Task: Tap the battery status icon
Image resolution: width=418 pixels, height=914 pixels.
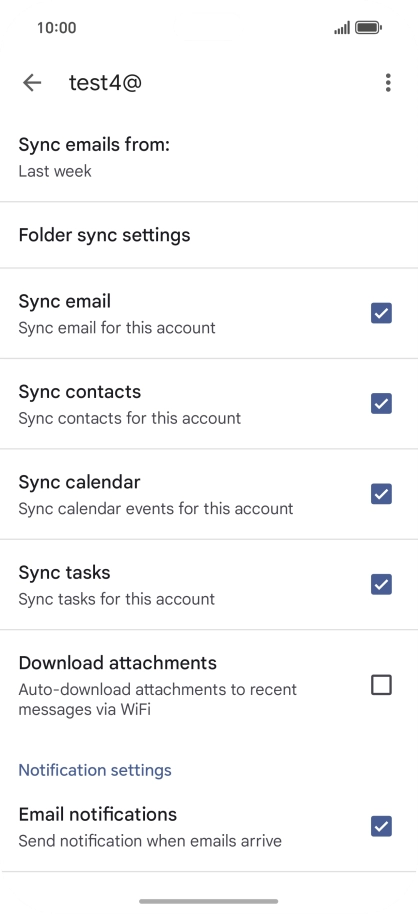Action: tap(368, 27)
